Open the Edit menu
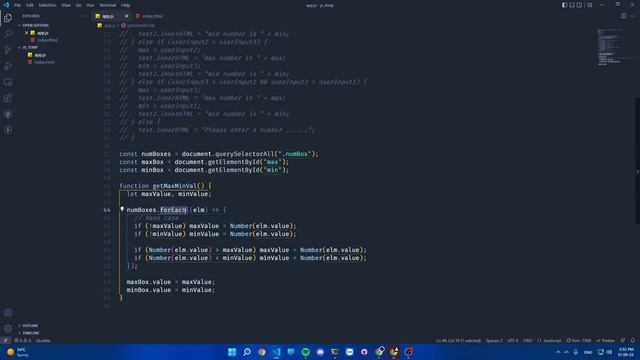 pos(30,5)
